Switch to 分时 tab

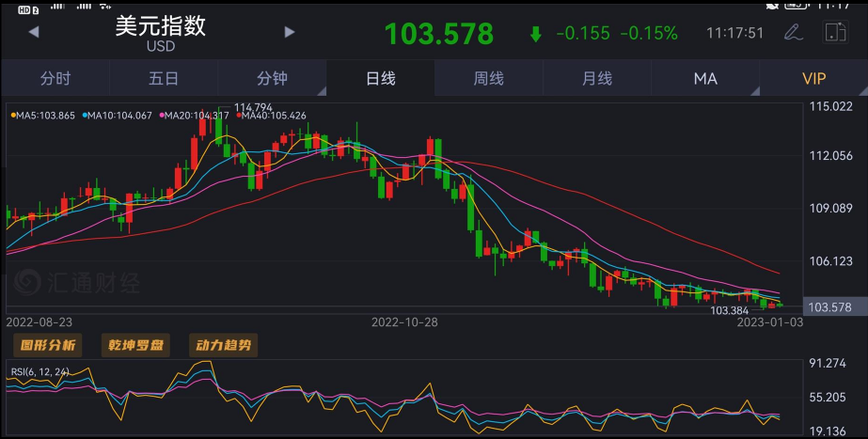(x=55, y=79)
